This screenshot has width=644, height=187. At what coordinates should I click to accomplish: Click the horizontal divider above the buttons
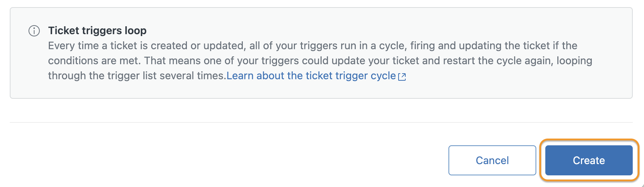click(321, 122)
